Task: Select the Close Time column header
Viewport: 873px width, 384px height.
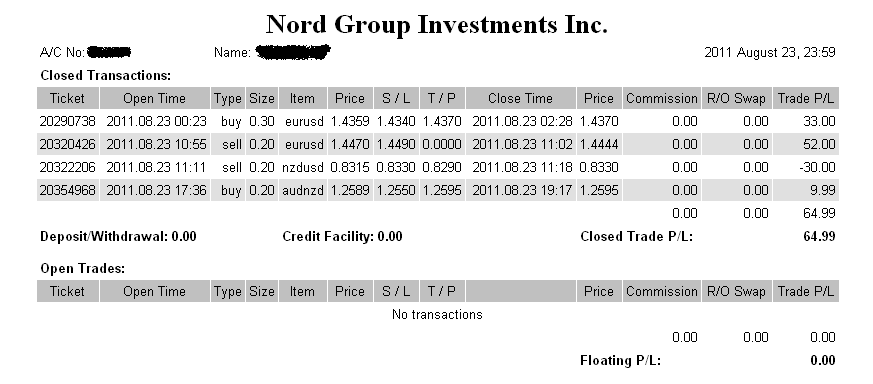Action: coord(520,99)
